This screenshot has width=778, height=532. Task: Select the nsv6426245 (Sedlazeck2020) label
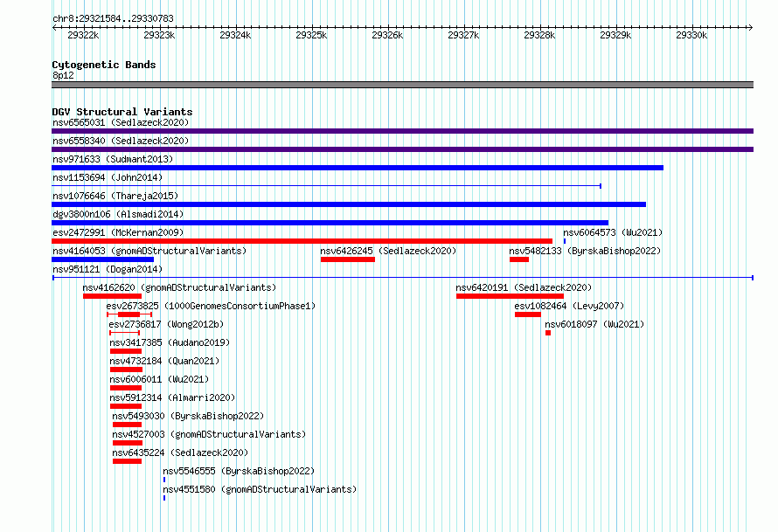coord(388,251)
